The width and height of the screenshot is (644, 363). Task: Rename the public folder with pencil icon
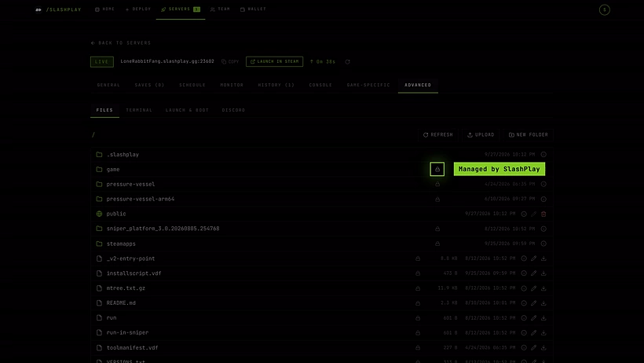pyautogui.click(x=533, y=214)
